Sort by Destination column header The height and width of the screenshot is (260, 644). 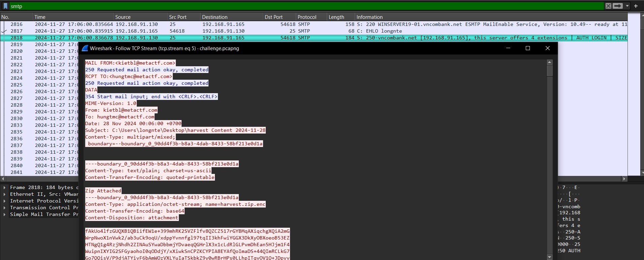pos(232,17)
